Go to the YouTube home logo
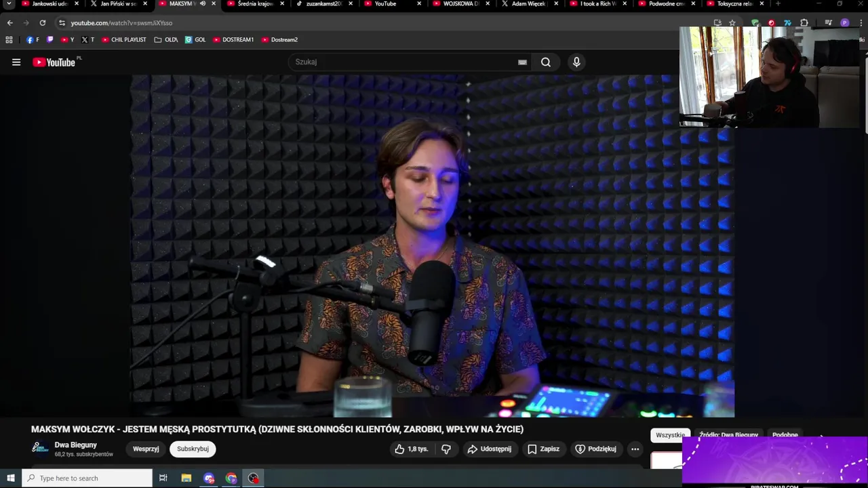The image size is (868, 488). click(x=54, y=62)
